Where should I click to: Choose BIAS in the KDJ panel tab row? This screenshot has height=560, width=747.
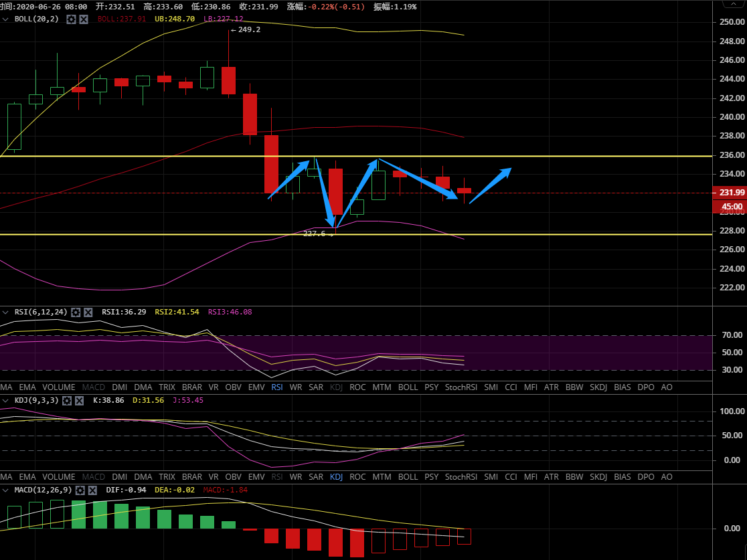pyautogui.click(x=622, y=477)
